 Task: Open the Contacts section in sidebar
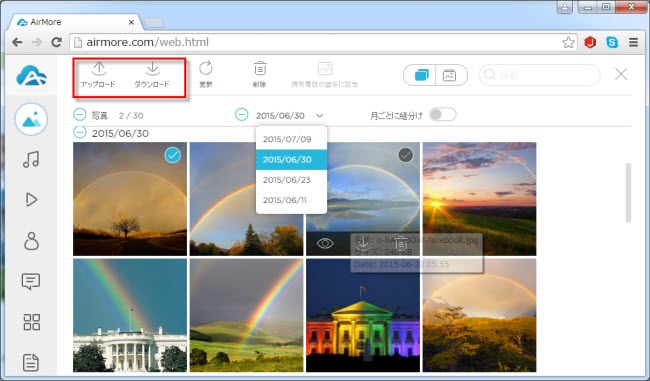32,240
